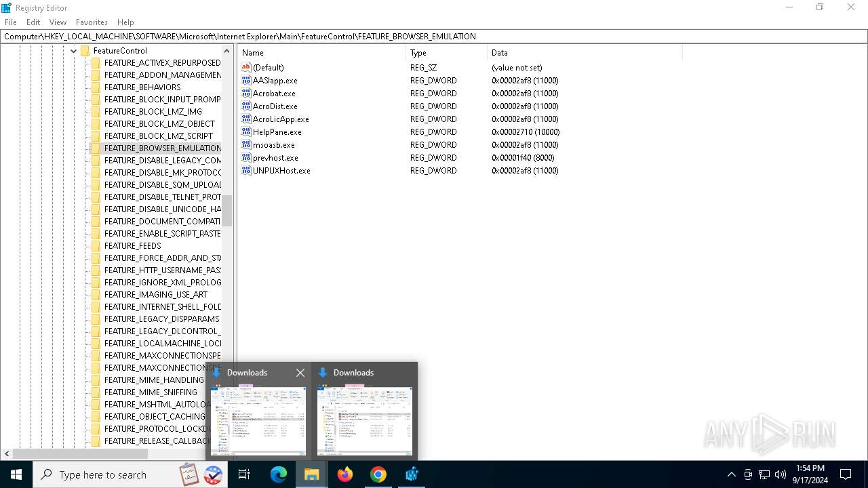Open the File menu
The height and width of the screenshot is (488, 868).
pos(11,22)
